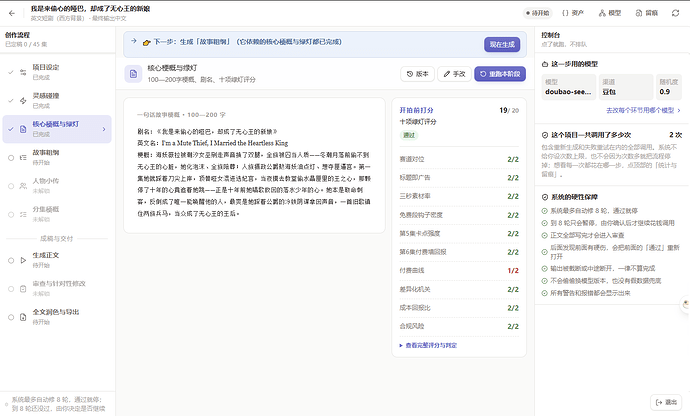
Task: Select the 生成正文 step label
Action: tap(46, 255)
